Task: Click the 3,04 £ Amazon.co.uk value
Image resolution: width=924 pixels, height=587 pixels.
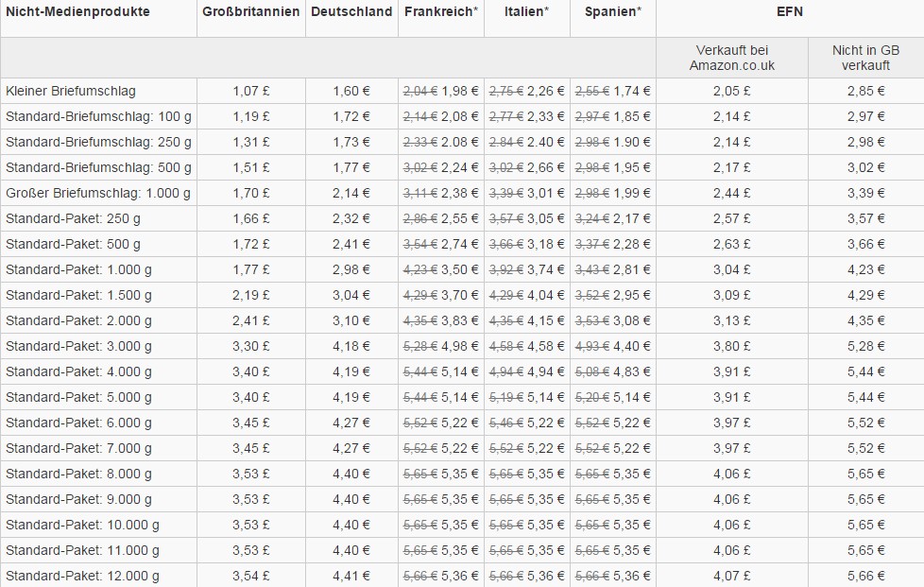Action: coord(732,270)
